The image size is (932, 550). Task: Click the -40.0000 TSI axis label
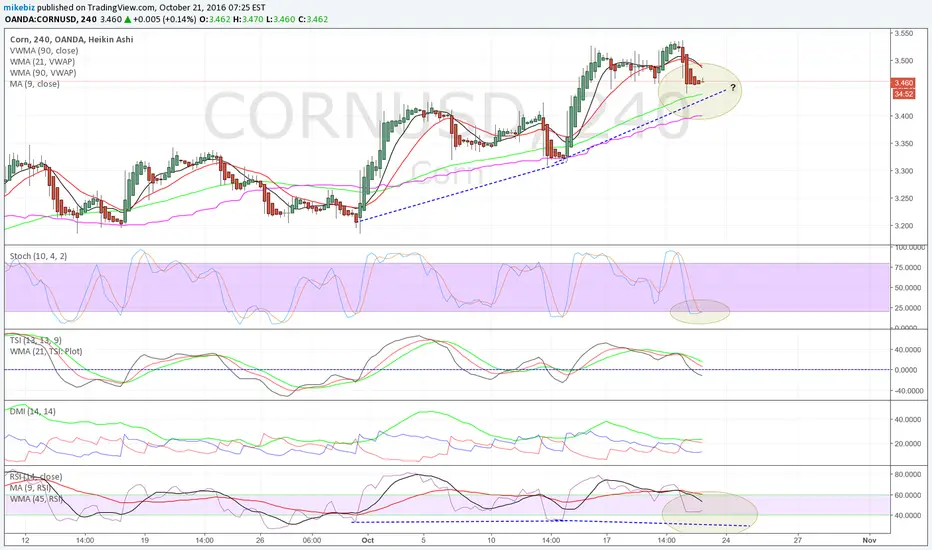[x=909, y=391]
